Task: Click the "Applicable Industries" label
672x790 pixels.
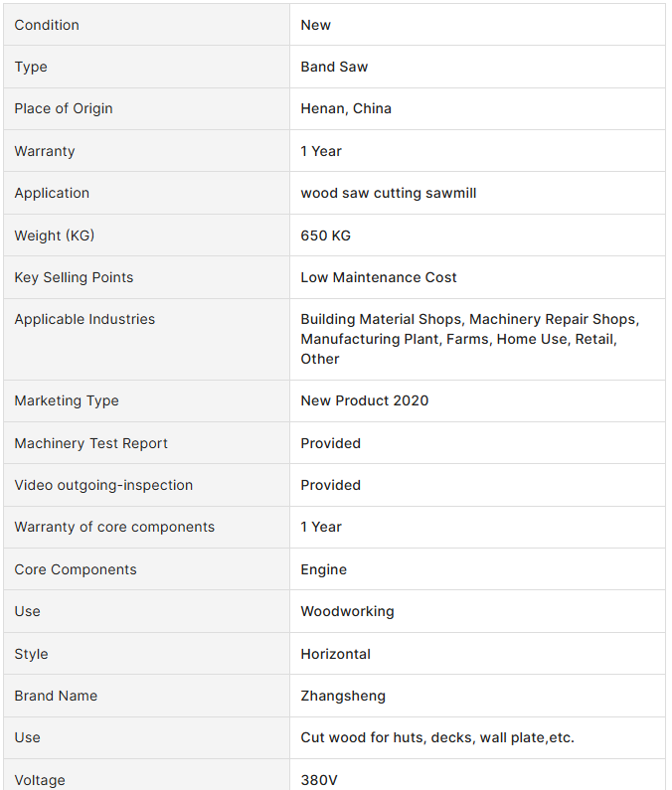Action: click(84, 319)
